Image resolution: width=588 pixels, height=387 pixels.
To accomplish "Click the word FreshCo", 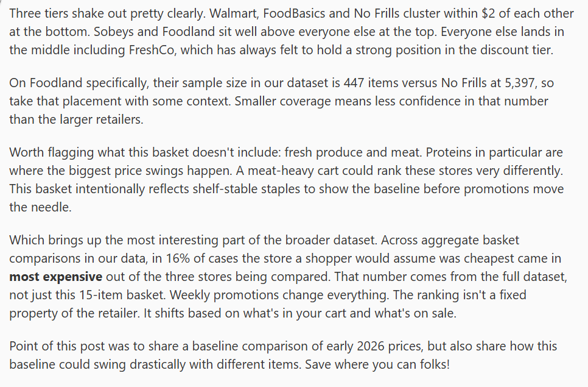I will pyautogui.click(x=154, y=50).
